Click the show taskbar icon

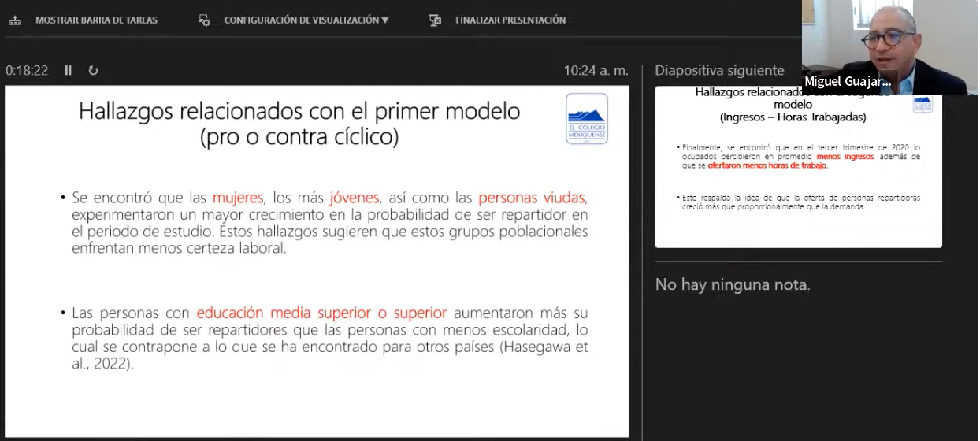15,20
